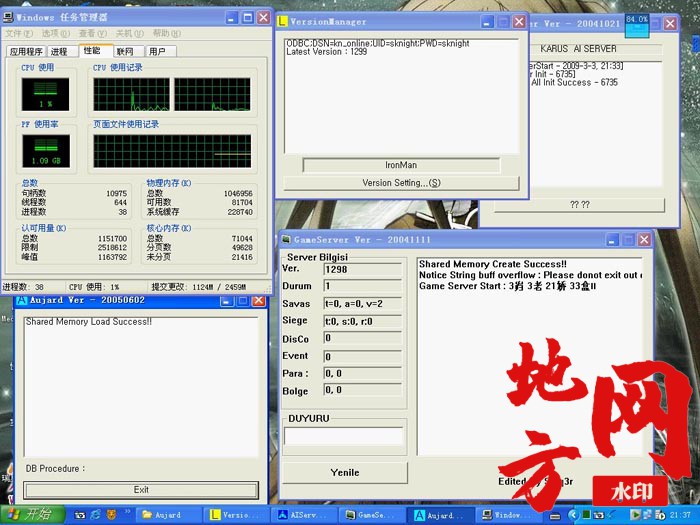
Task: Click the DisCo field in GameServer
Action: point(362,338)
